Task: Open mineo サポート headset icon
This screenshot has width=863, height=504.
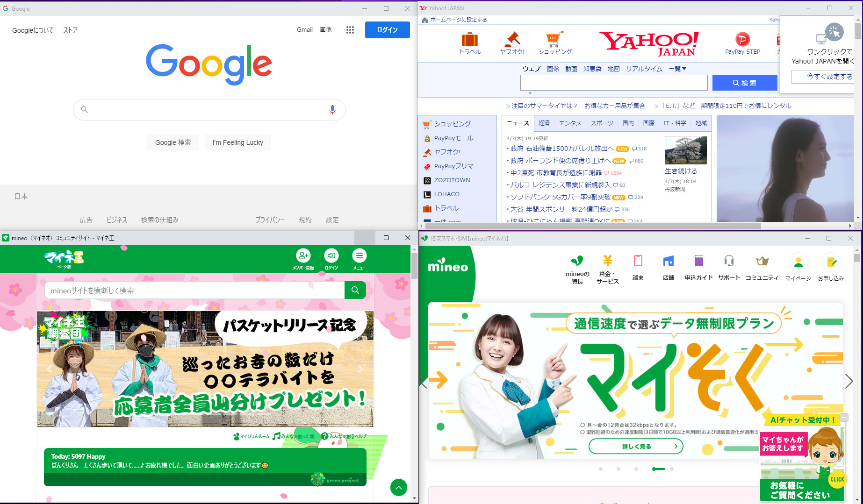Action: 729,261
